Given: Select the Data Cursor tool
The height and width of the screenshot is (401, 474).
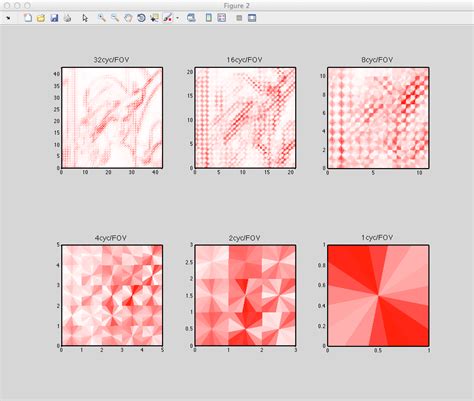Looking at the screenshot, I should click(x=154, y=18).
